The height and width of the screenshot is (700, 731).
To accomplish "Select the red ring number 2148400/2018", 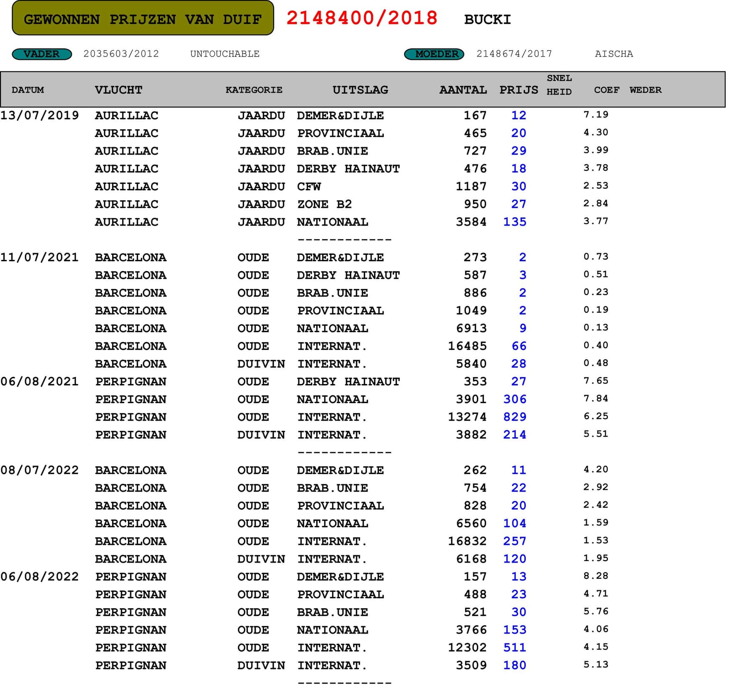I will (x=362, y=18).
